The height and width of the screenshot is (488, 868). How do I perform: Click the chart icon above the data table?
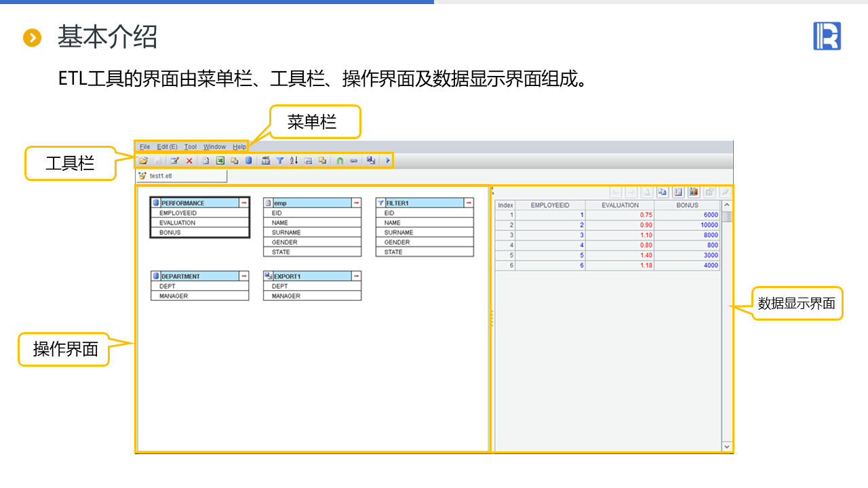click(x=694, y=192)
